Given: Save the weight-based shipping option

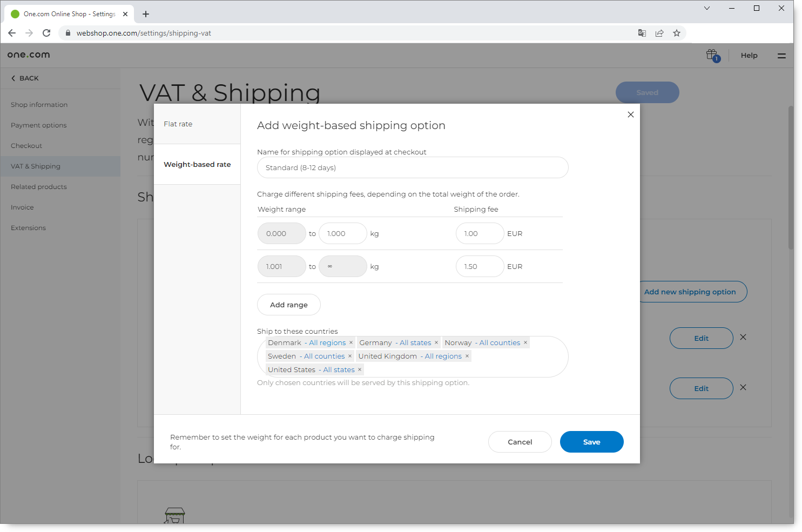Looking at the screenshot, I should tap(591, 442).
